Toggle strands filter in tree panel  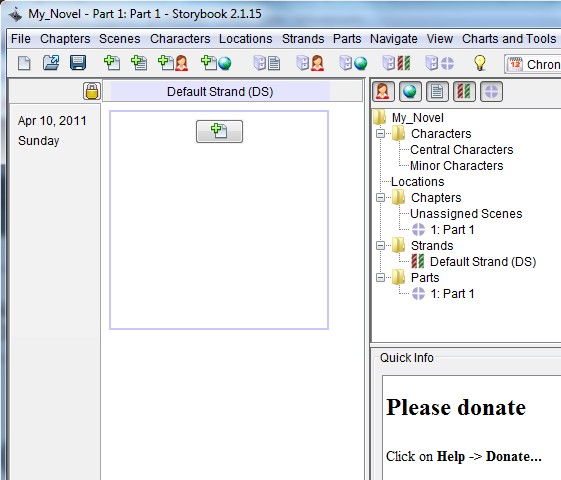[x=464, y=92]
